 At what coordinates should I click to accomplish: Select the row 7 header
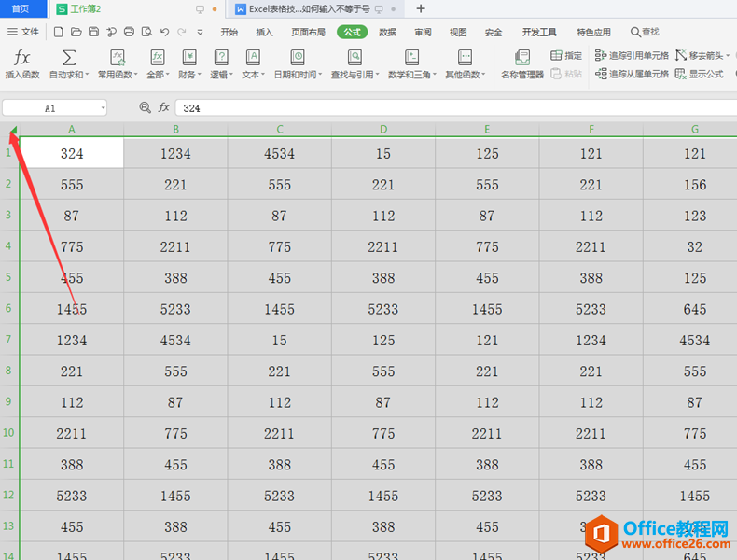click(x=8, y=340)
